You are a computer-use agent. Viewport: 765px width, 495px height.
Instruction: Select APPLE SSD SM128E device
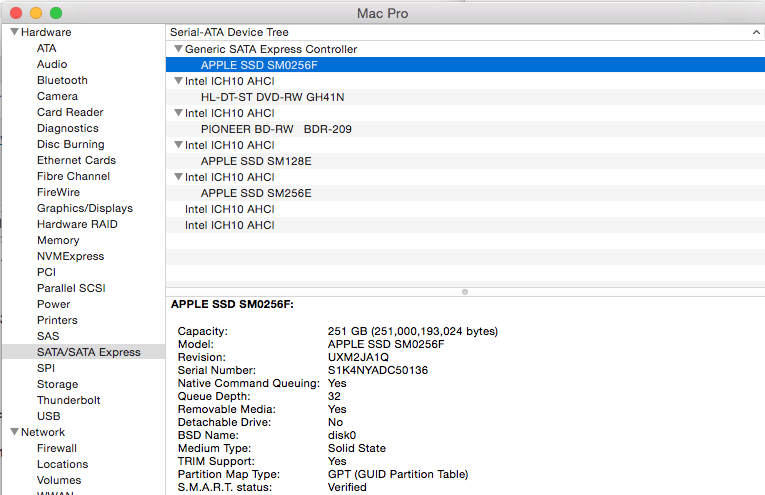click(x=465, y=161)
